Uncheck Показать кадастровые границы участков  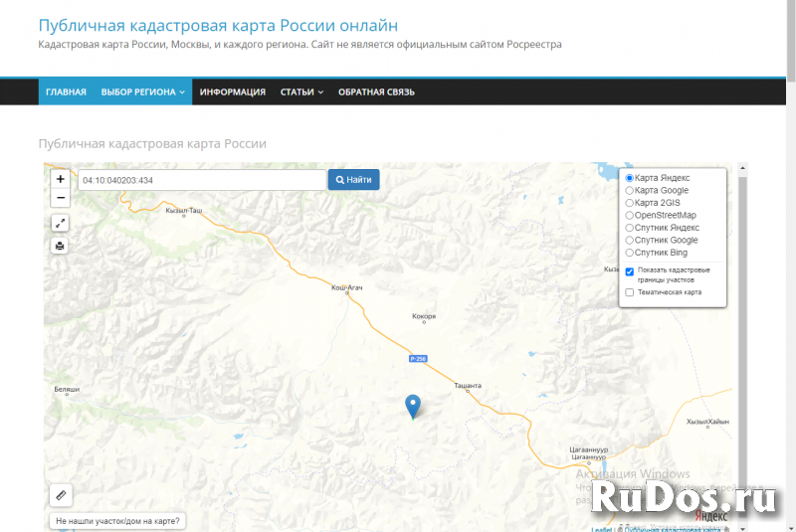point(630,271)
